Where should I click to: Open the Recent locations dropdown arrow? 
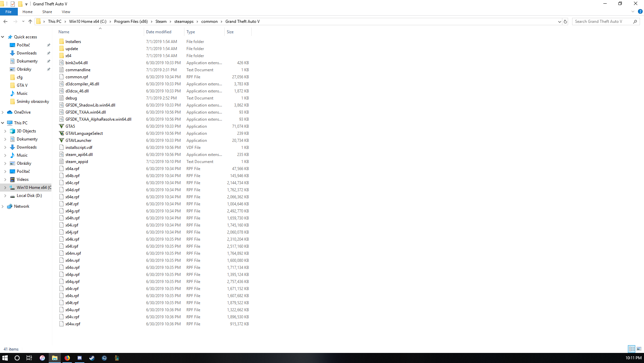pos(23,22)
